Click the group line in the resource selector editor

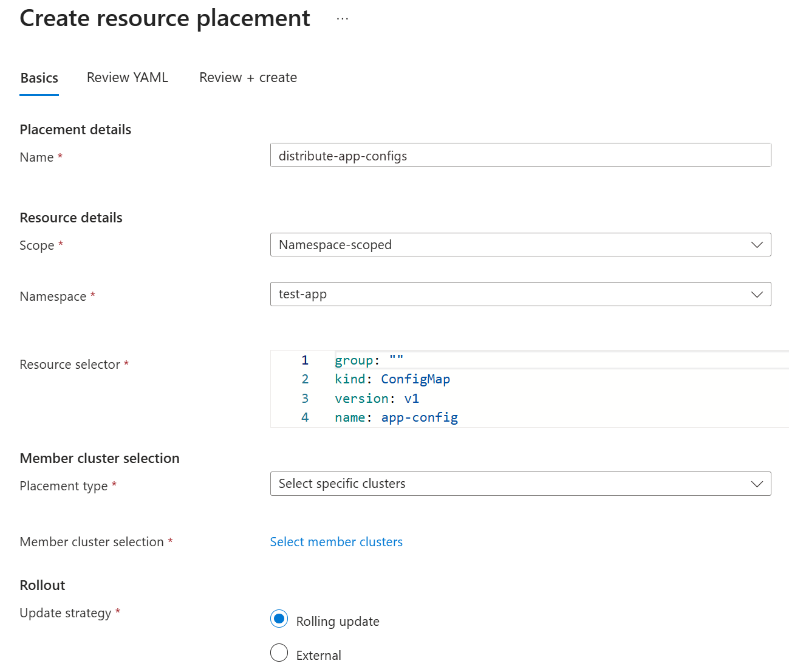click(369, 360)
